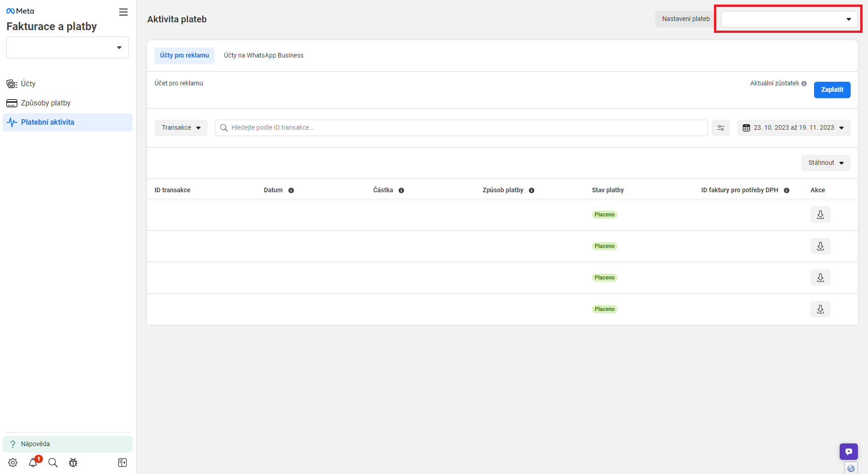868x474 pixels.
Task: Click the Aktivita plateb heading
Action: (x=177, y=19)
